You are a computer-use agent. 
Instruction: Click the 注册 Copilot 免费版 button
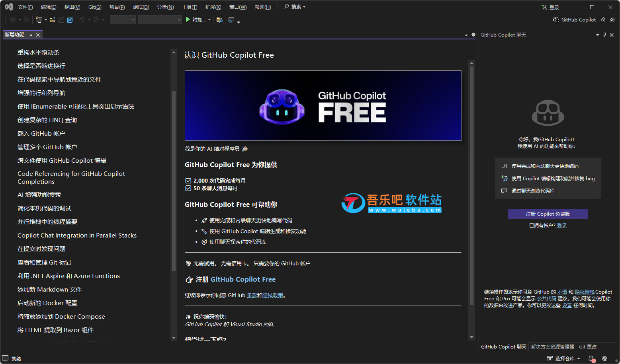(x=548, y=214)
